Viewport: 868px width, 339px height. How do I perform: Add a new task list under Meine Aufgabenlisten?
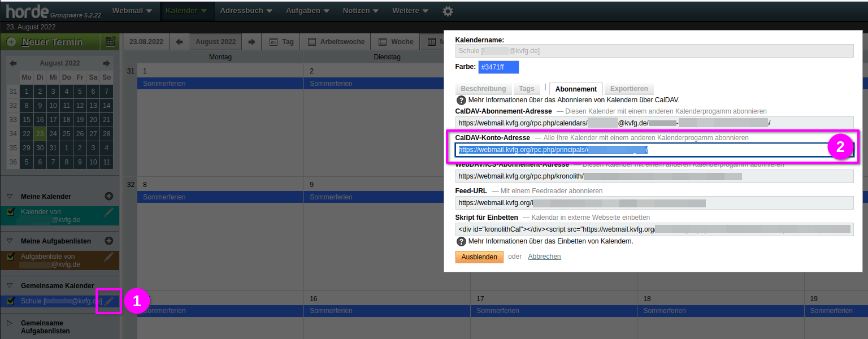109,241
